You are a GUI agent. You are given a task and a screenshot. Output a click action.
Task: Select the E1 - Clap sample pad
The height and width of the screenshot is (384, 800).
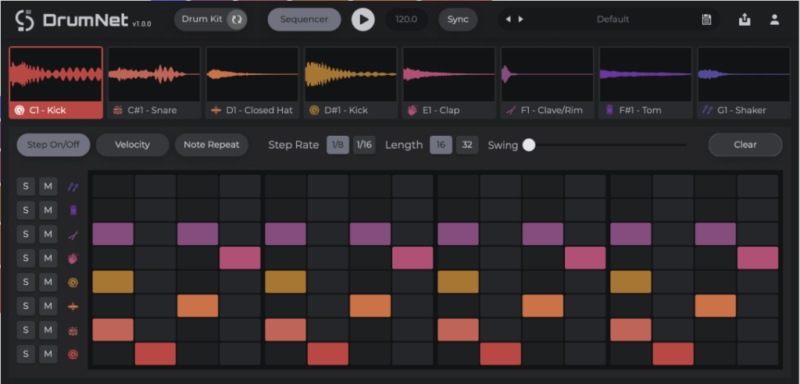coord(449,83)
